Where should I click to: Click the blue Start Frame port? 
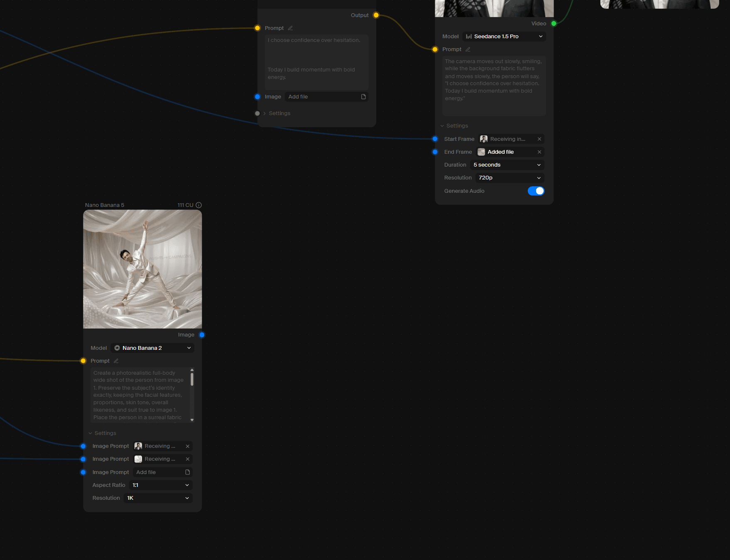pyautogui.click(x=435, y=139)
